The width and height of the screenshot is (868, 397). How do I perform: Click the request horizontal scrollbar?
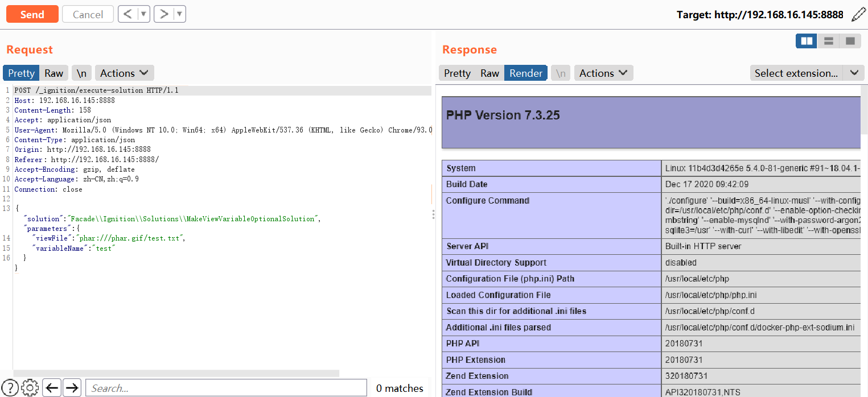pyautogui.click(x=176, y=373)
